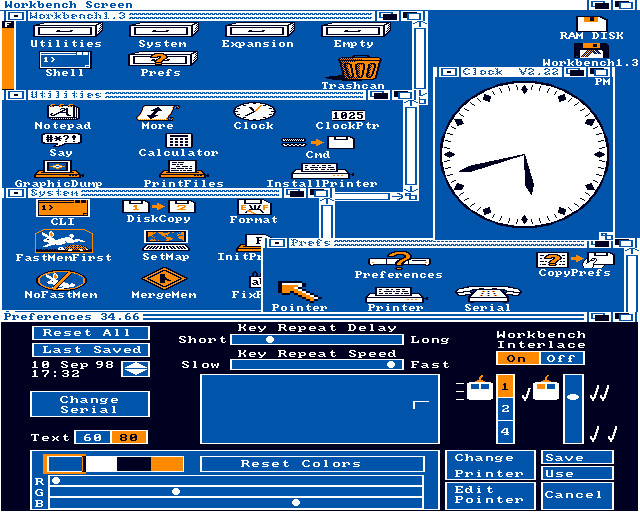Select the Calculator utility icon
Image resolution: width=640 pixels, height=512 pixels.
tap(179, 141)
